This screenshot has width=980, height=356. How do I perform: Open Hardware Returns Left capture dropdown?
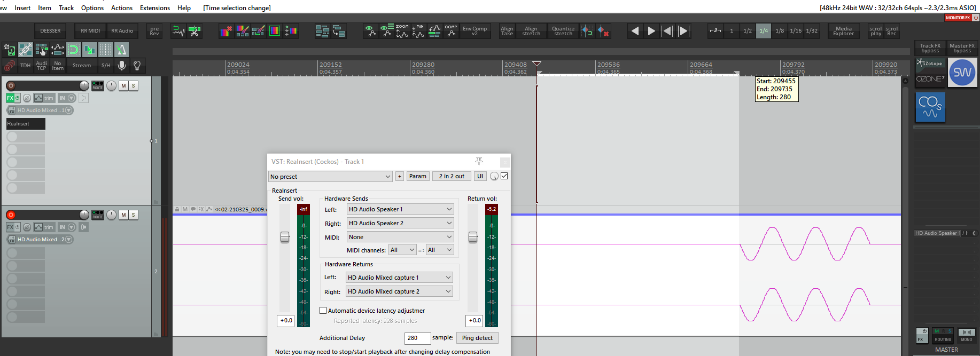click(399, 278)
